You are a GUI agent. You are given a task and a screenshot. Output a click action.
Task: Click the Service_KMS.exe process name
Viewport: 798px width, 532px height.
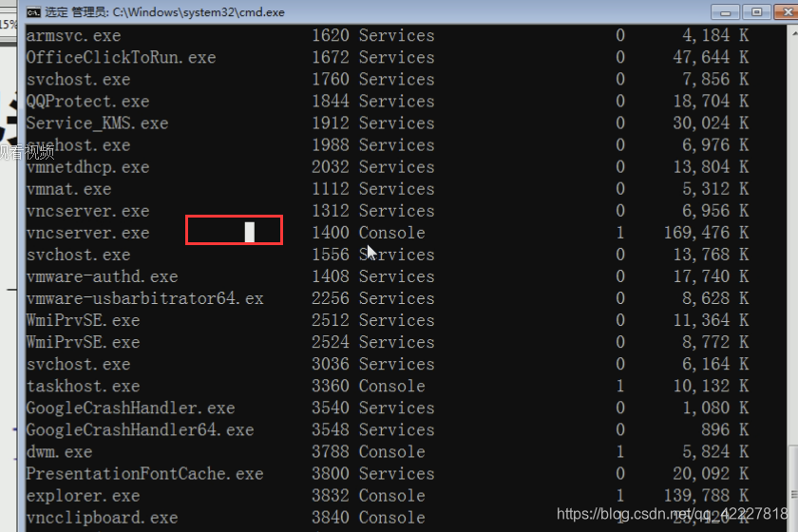pyautogui.click(x=97, y=123)
